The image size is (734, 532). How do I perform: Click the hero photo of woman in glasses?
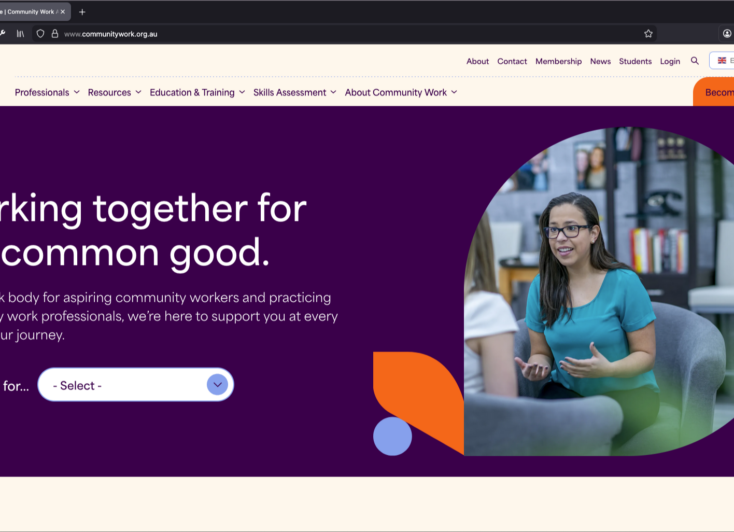click(x=599, y=291)
